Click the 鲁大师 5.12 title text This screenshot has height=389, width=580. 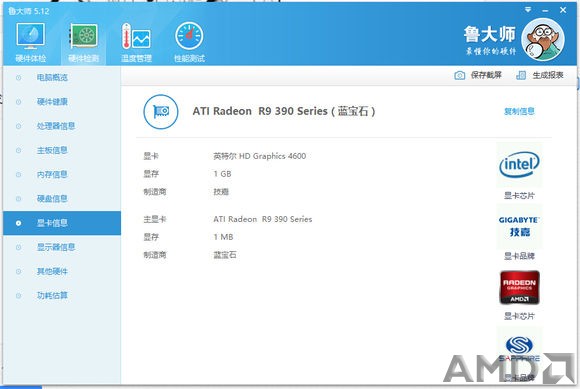pos(29,11)
